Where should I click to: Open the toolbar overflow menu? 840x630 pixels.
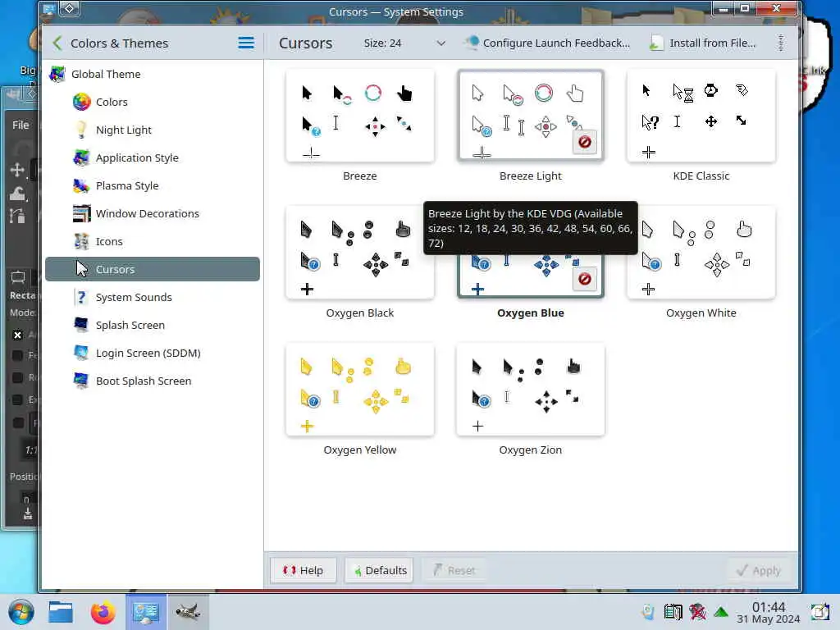781,43
